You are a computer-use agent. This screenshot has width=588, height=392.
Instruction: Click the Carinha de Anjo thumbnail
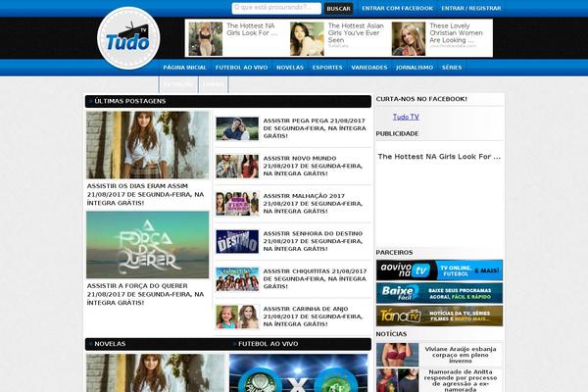(x=237, y=317)
